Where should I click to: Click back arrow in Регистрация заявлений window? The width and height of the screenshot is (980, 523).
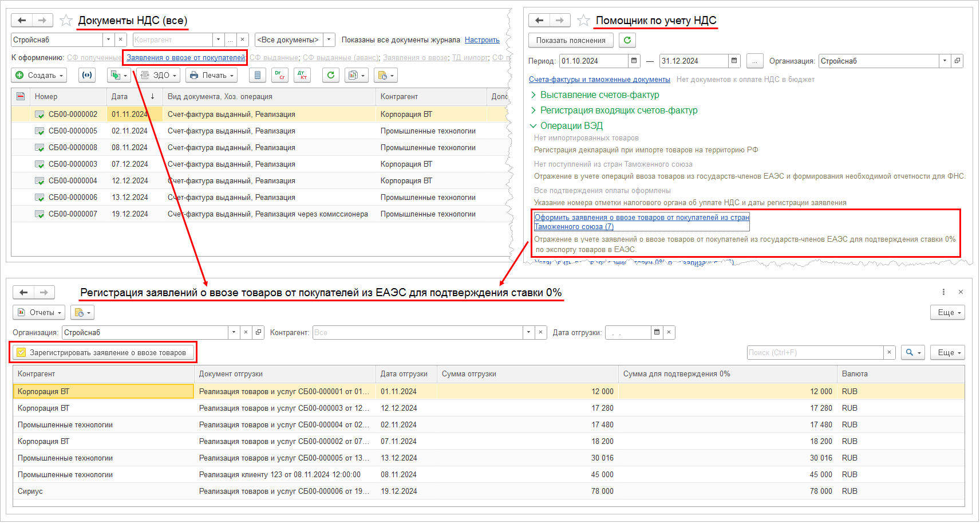[x=23, y=292]
